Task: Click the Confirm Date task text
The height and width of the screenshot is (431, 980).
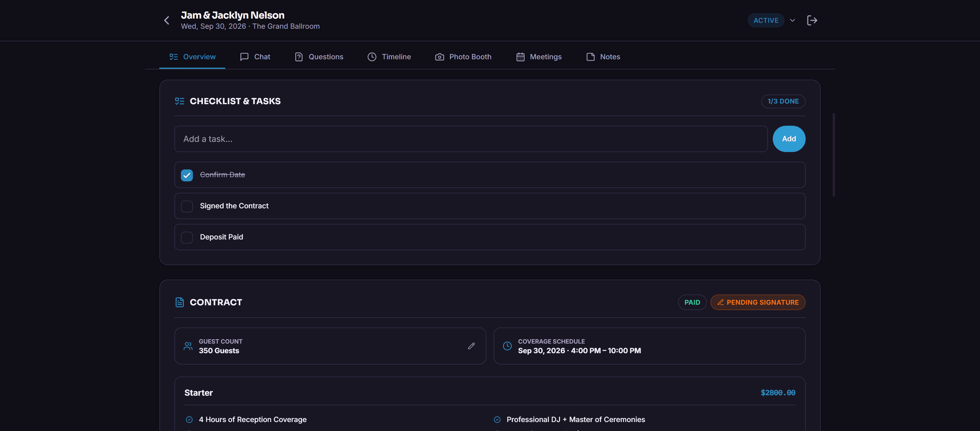Action: 222,175
